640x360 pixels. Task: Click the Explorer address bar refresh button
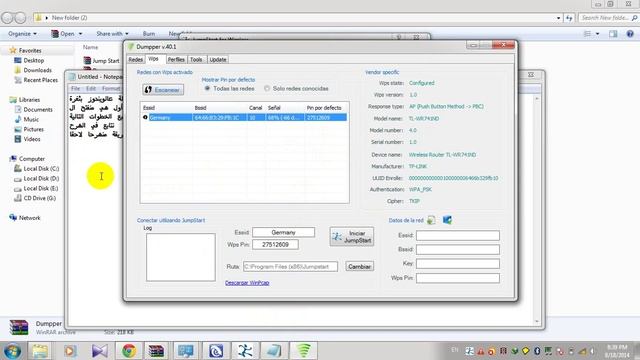pos(569,18)
